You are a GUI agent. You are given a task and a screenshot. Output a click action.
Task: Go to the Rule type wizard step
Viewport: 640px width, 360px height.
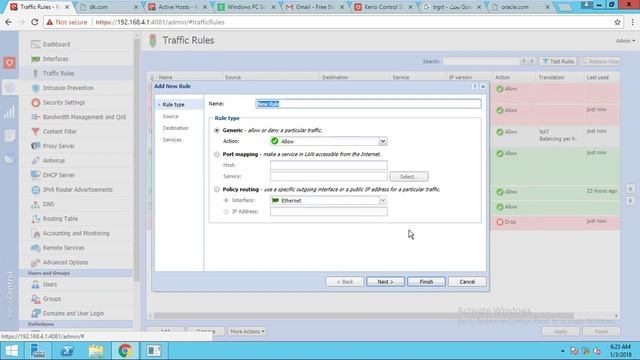click(x=173, y=105)
